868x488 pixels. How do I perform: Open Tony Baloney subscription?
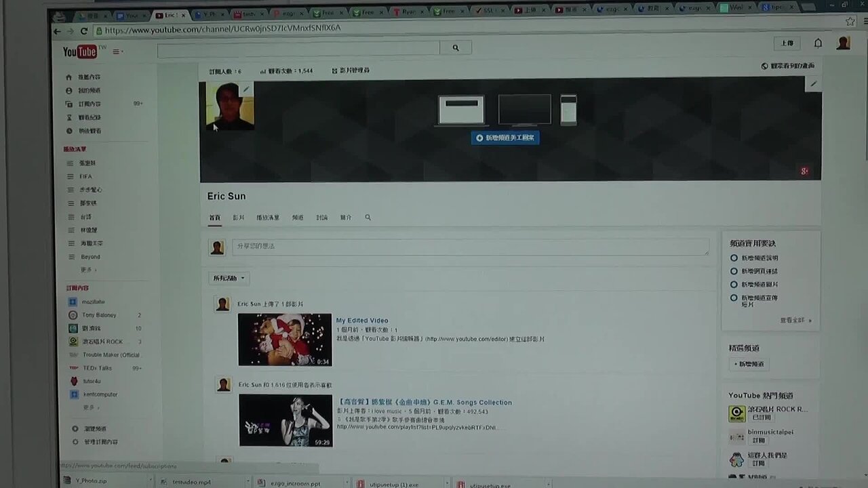[99, 315]
